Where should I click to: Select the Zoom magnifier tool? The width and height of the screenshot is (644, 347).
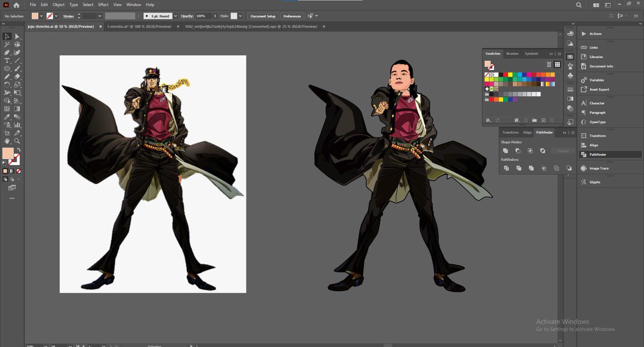pos(17,141)
